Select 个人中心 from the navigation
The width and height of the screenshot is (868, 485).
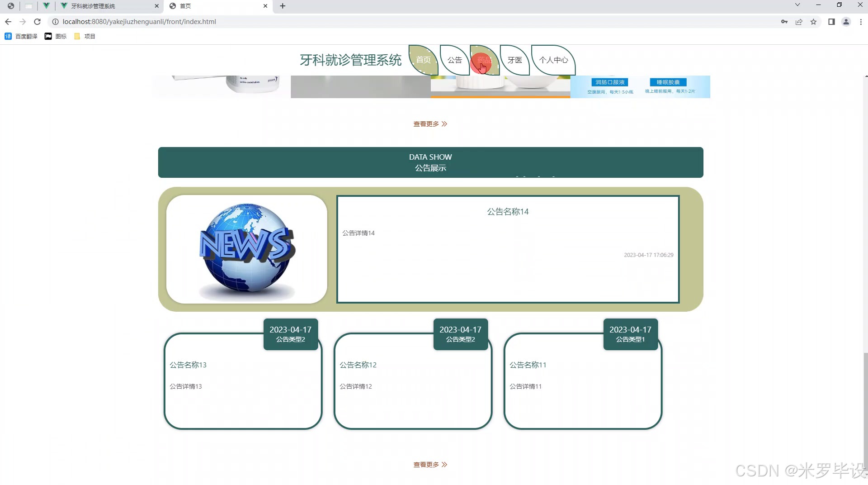(553, 60)
